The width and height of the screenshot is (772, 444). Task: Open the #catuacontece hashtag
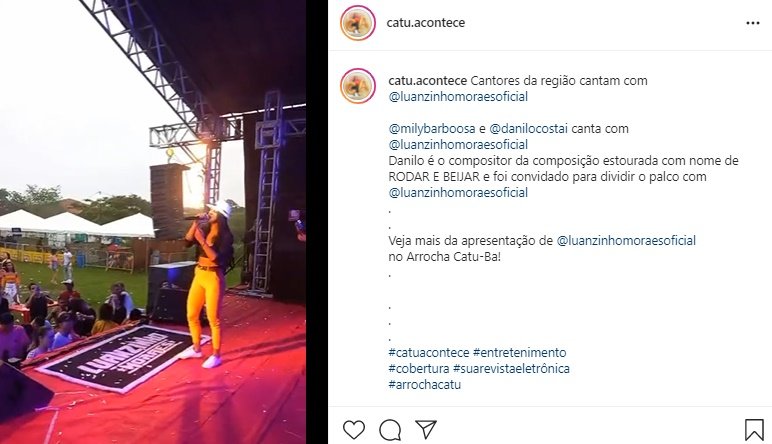coord(428,353)
